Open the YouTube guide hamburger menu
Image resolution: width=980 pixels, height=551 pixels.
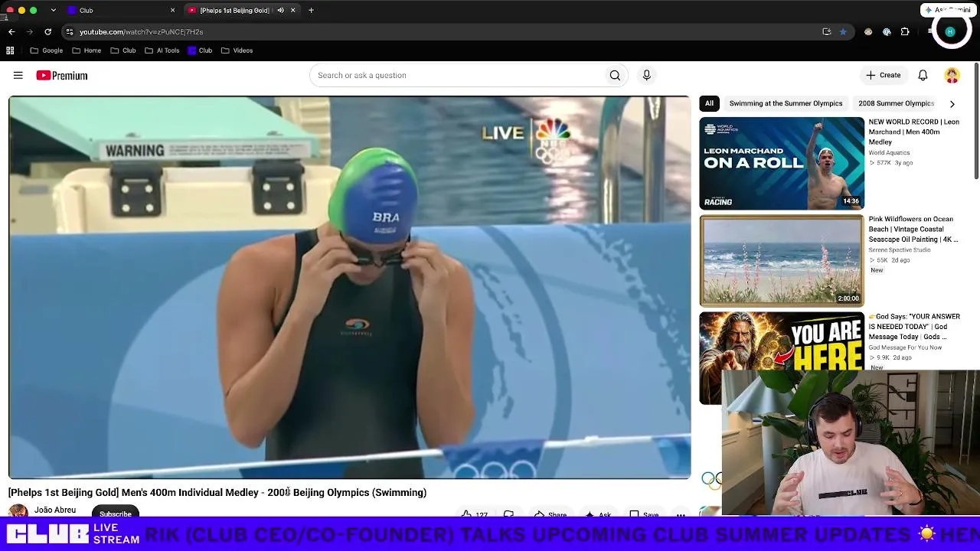pyautogui.click(x=18, y=75)
